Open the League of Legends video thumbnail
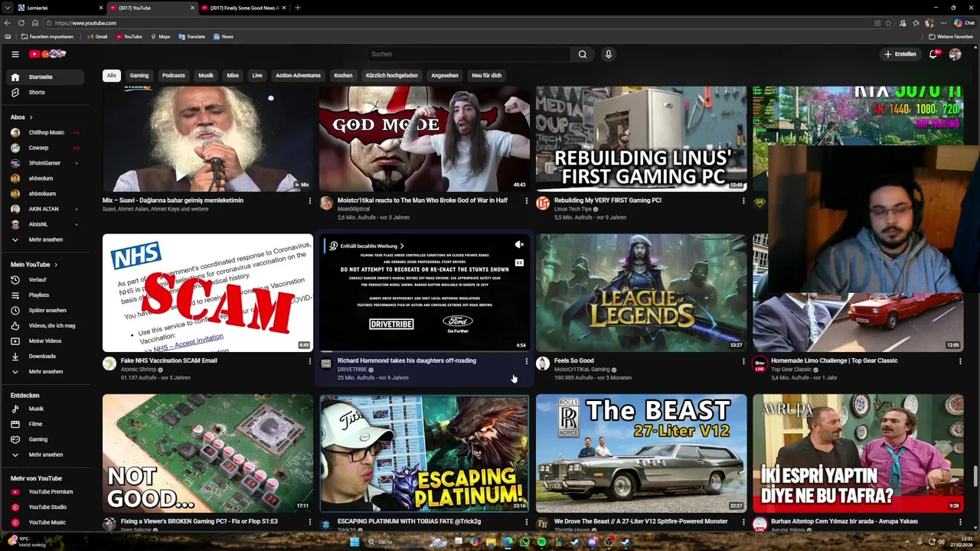The image size is (980, 551). click(641, 293)
